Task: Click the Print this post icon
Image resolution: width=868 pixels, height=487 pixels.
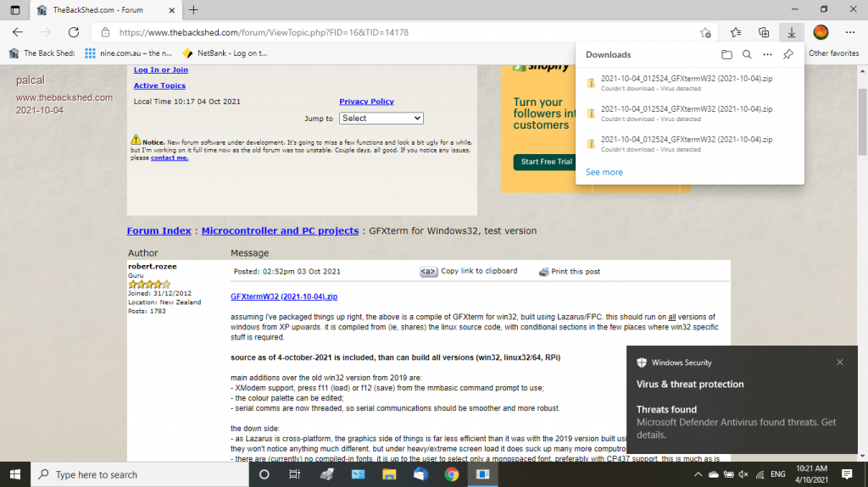Action: 544,272
